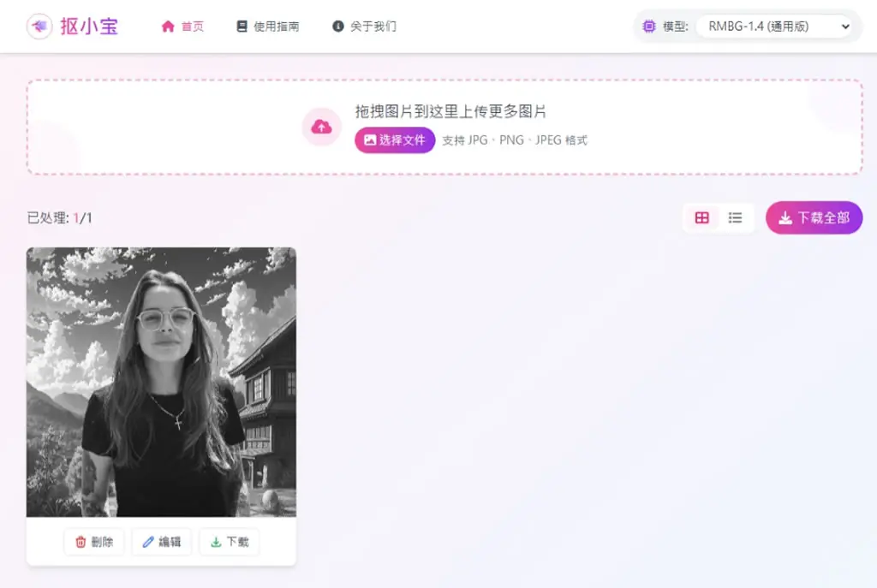Expand the model selector using its chevron arrow
This screenshot has height=588, width=877.
pos(845,27)
